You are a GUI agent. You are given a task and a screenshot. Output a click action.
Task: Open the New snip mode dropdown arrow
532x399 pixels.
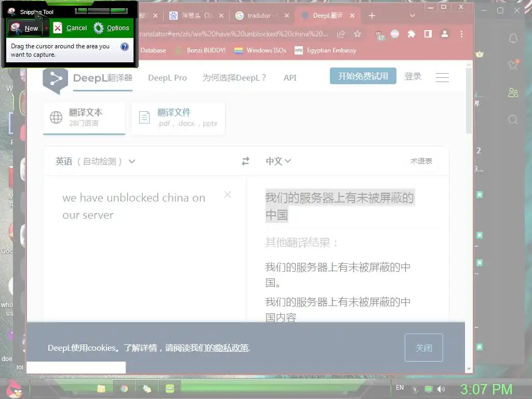pyautogui.click(x=46, y=28)
